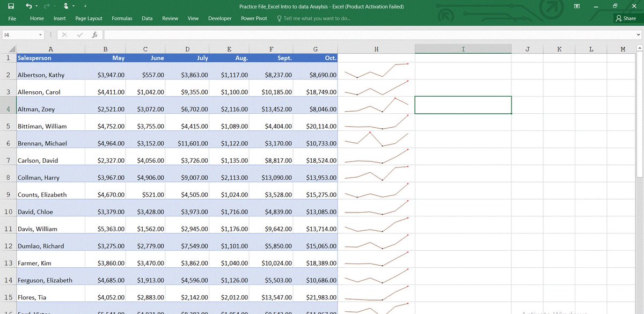Select column M header
The height and width of the screenshot is (314, 644).
pyautogui.click(x=623, y=49)
